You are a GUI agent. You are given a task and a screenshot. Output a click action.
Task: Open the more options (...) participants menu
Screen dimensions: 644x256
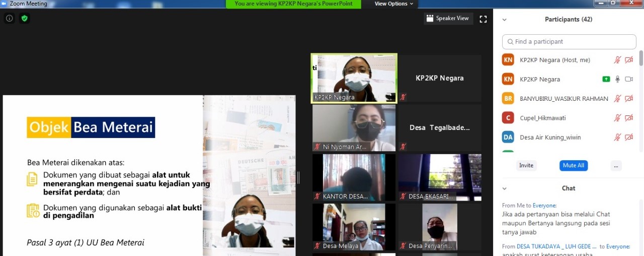(616, 166)
